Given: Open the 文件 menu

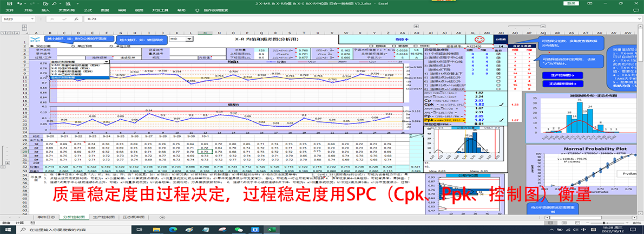Looking at the screenshot, I should tap(9, 10).
